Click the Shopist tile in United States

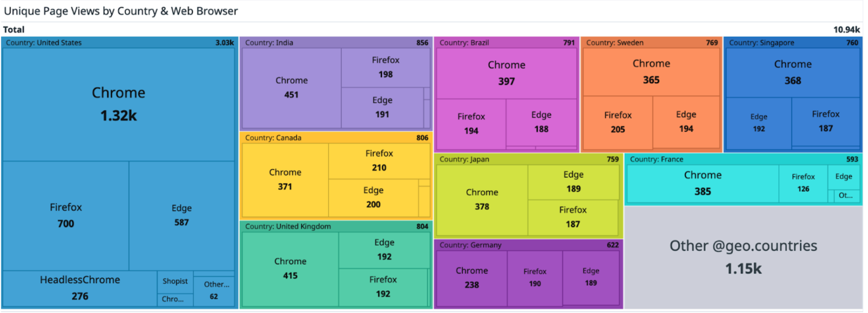tap(175, 282)
